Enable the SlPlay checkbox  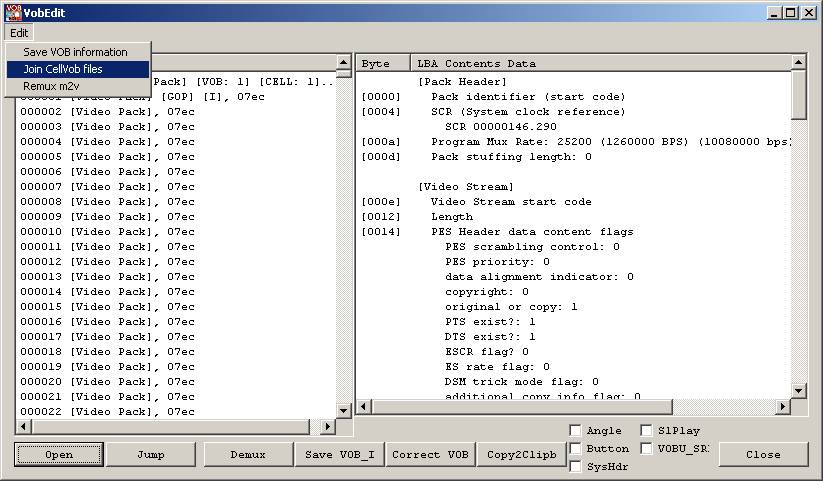[x=646, y=431]
